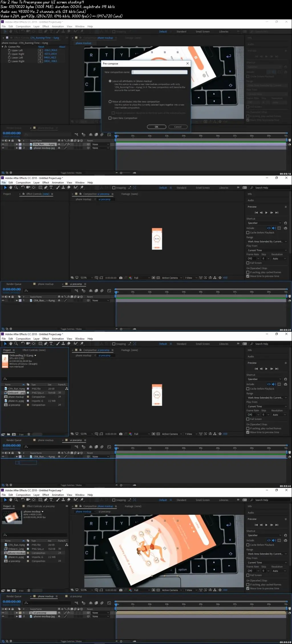The width and height of the screenshot is (292, 644).
Task: Select Selection tool in the 00:00:30 frame
Action: 5,188
